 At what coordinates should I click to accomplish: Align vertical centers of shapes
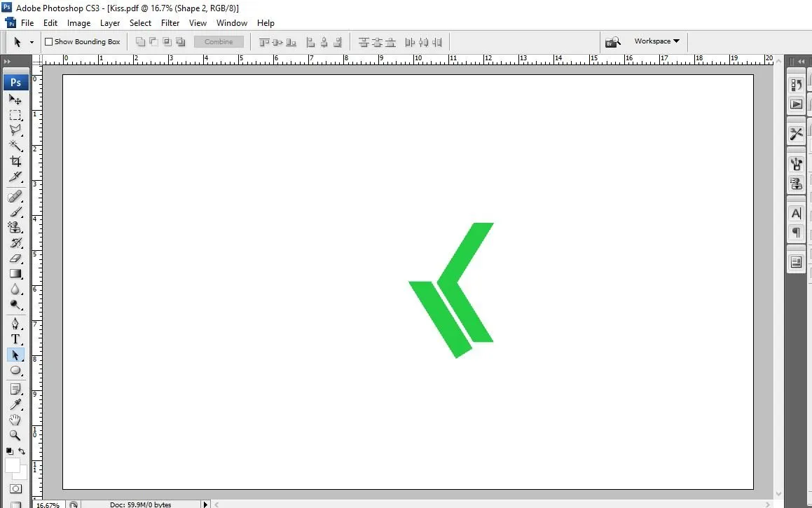point(277,42)
